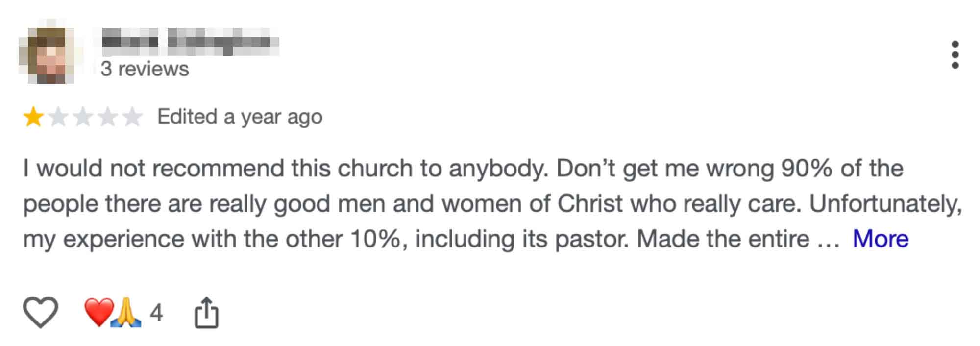
Task: Click the fifth gray rating star
Action: click(x=132, y=117)
